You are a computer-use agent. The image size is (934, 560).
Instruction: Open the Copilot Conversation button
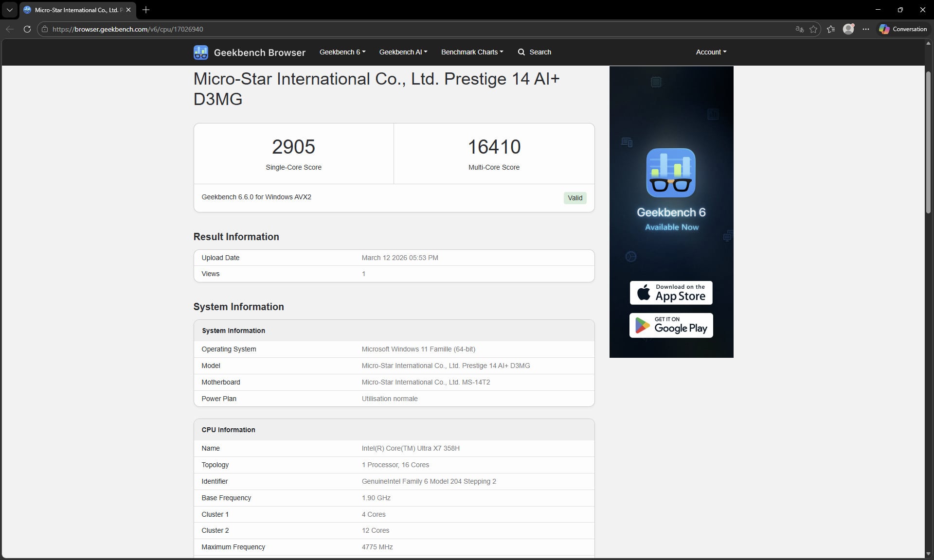(903, 29)
